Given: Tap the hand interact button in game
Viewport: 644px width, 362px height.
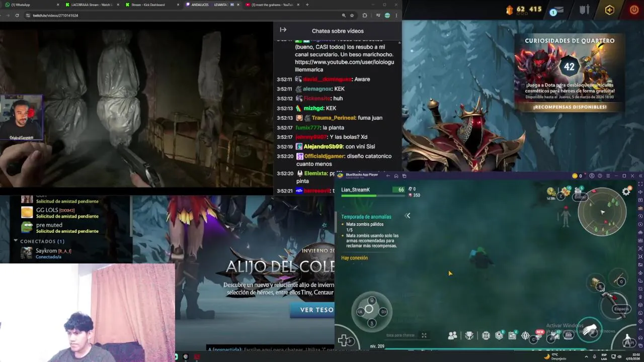Looking at the screenshot, I should click(590, 330).
